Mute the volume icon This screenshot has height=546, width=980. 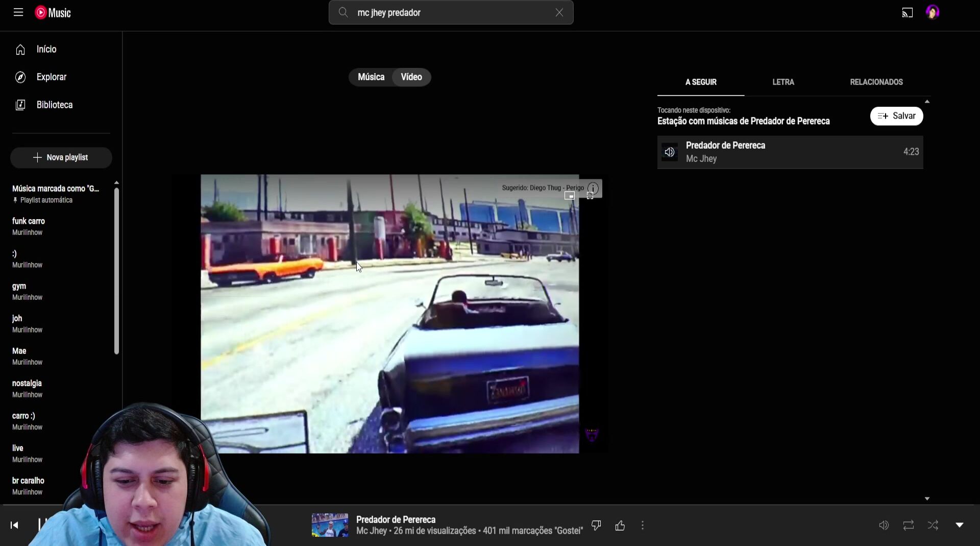[x=884, y=525]
